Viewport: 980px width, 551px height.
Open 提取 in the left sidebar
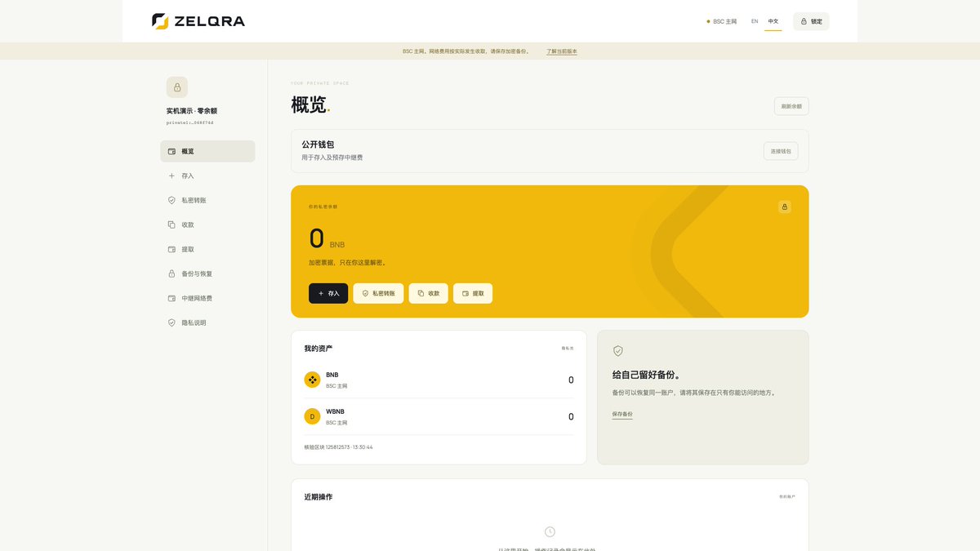(x=207, y=249)
